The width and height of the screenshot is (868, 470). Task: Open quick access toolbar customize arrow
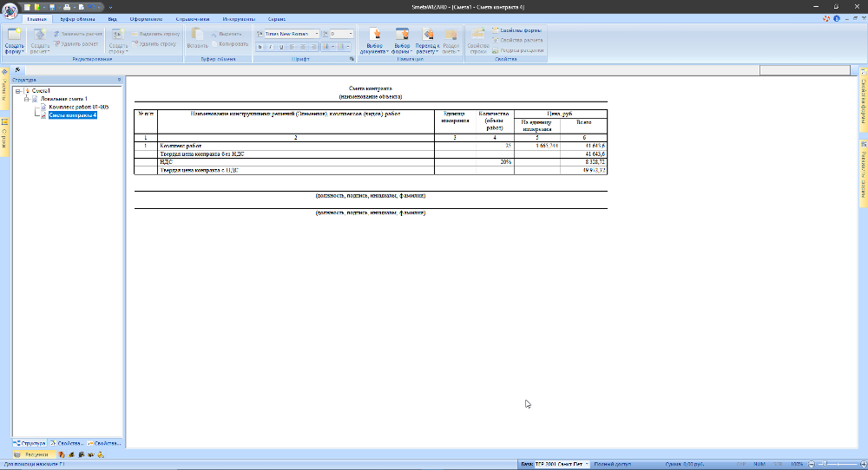click(110, 7)
